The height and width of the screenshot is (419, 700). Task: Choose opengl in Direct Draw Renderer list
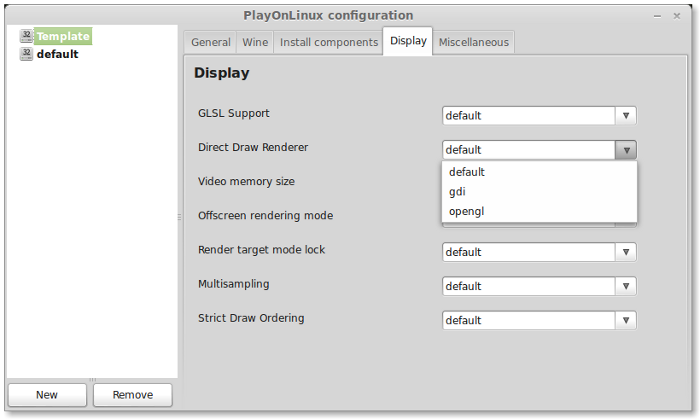click(539, 211)
